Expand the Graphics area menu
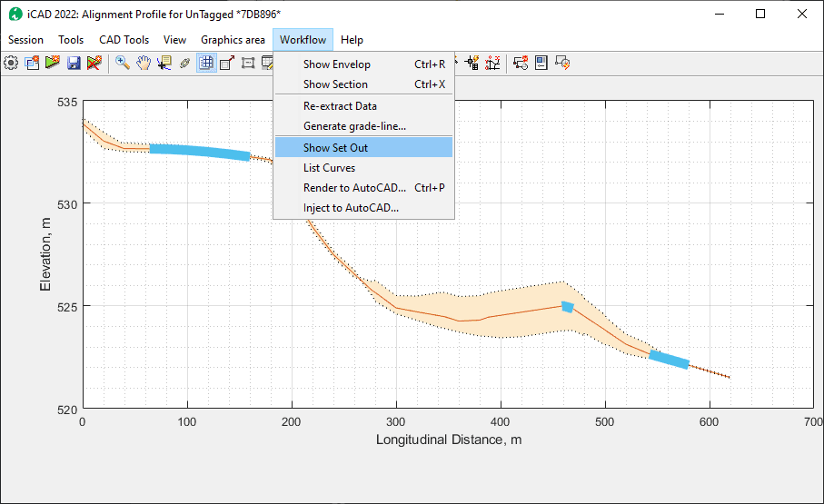This screenshot has width=824, height=504. [x=233, y=40]
